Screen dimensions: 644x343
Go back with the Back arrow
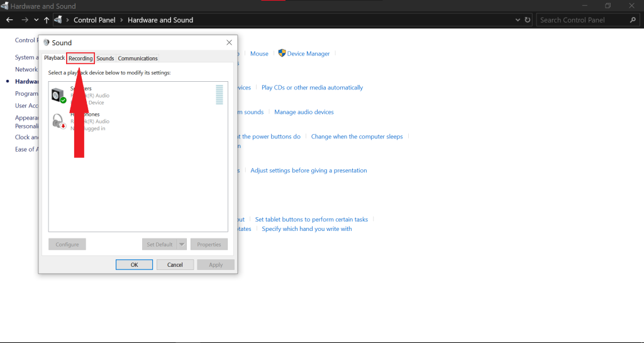[x=10, y=20]
